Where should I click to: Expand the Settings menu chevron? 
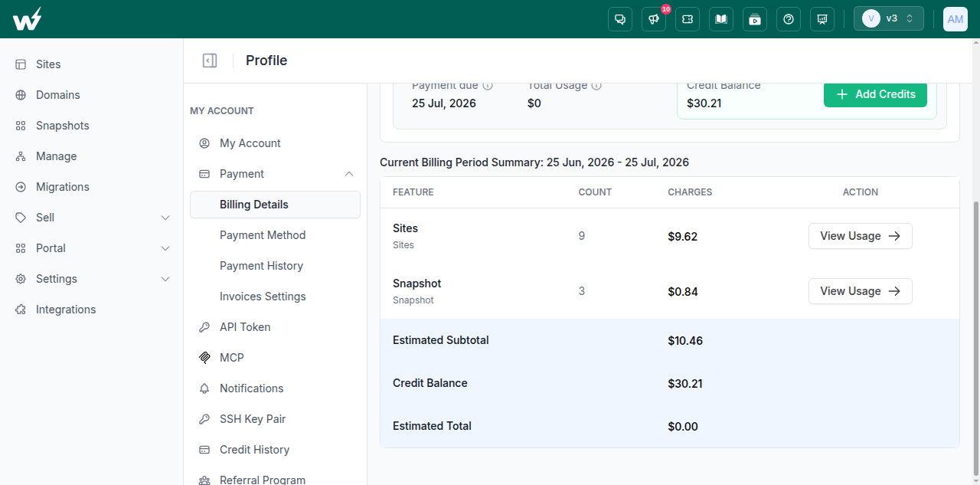pyautogui.click(x=165, y=279)
